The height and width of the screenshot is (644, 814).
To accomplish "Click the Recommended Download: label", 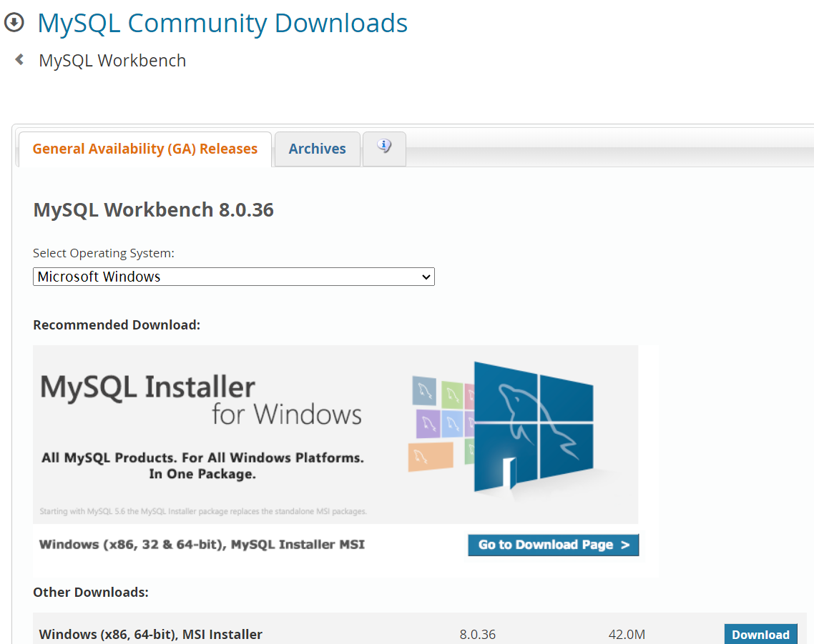I will click(117, 325).
